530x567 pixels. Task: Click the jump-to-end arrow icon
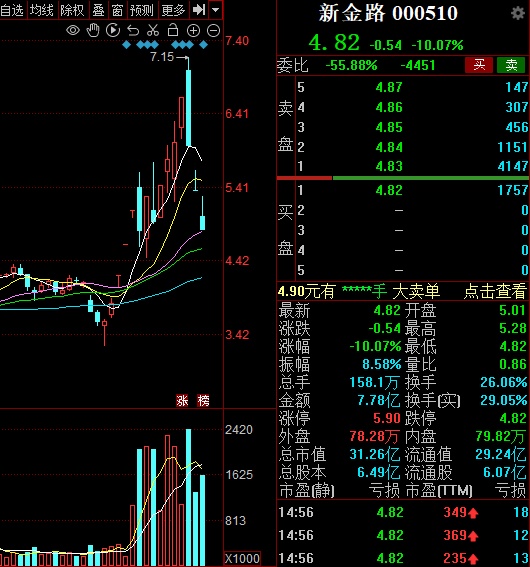tap(199, 10)
